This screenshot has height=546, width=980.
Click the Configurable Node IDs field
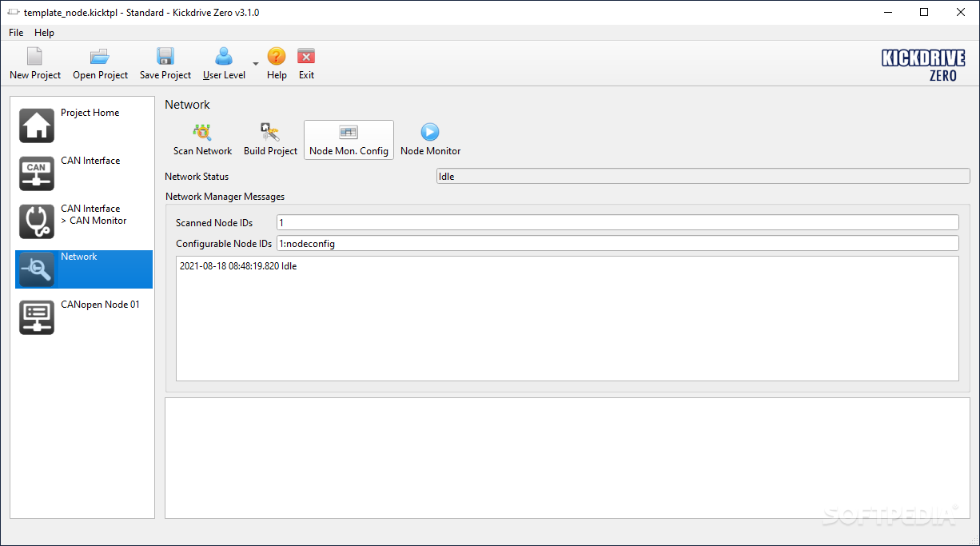tap(618, 243)
